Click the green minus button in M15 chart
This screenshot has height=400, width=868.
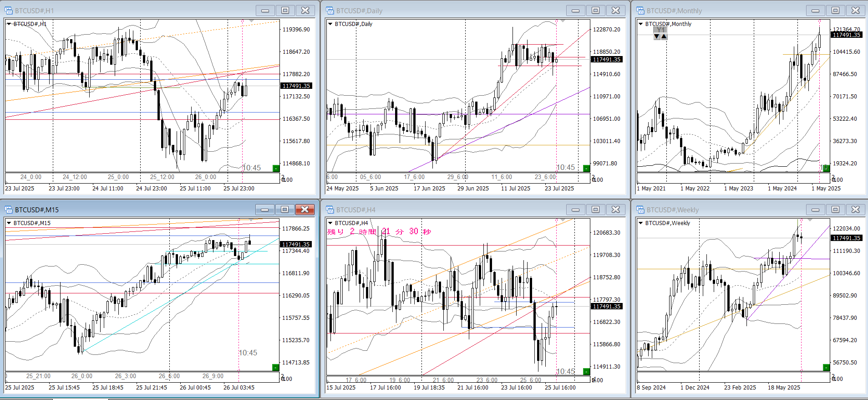click(x=275, y=368)
